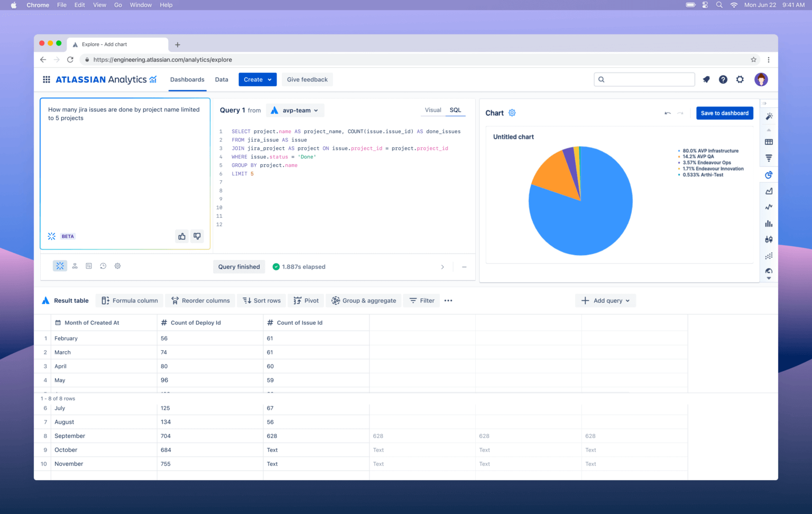Choose the bar chart type icon
The height and width of the screenshot is (514, 812).
(769, 223)
